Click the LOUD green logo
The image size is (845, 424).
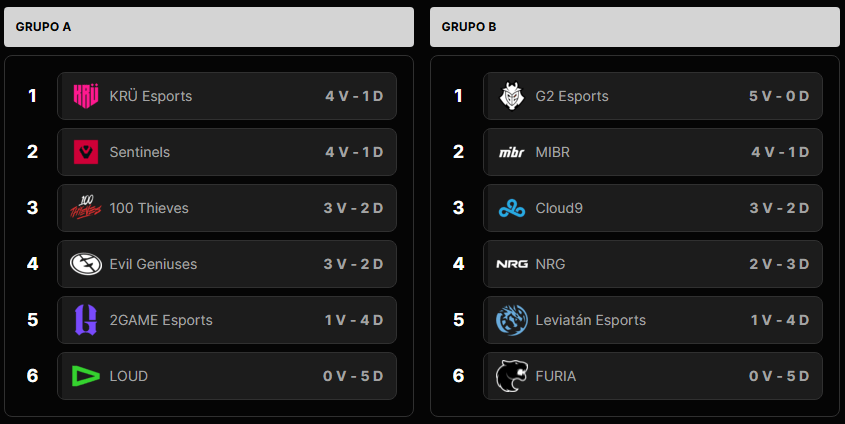[85, 376]
